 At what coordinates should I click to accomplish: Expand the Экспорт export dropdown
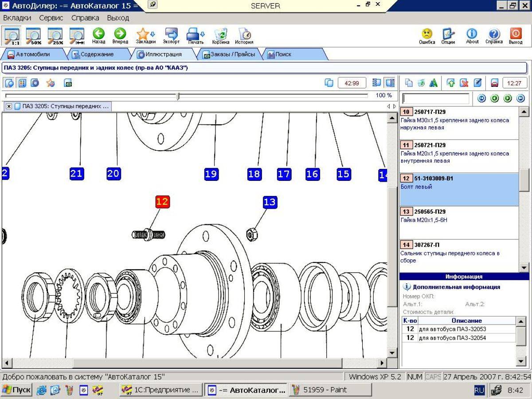pyautogui.click(x=171, y=36)
